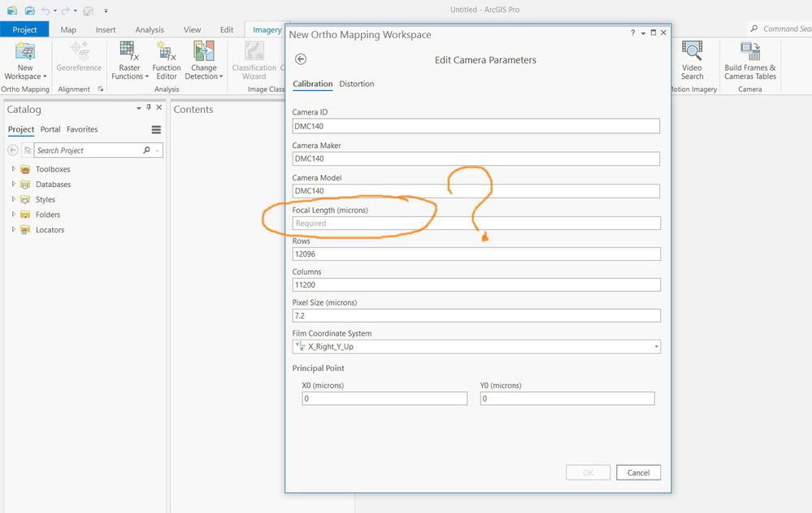Click Build Frames & Cameras Tables
Viewport: 812px width, 513px height.
(750, 61)
